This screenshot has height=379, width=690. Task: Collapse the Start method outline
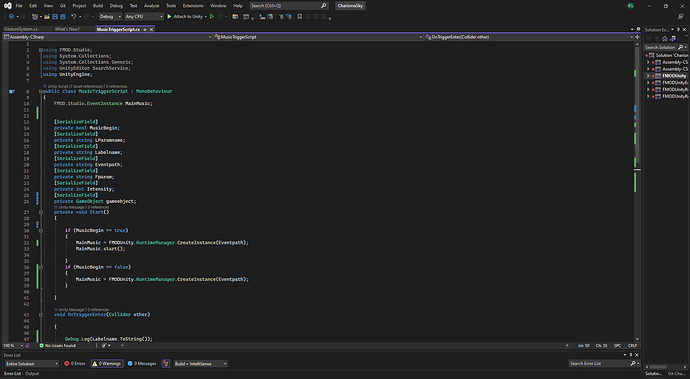pyautogui.click(x=40, y=212)
